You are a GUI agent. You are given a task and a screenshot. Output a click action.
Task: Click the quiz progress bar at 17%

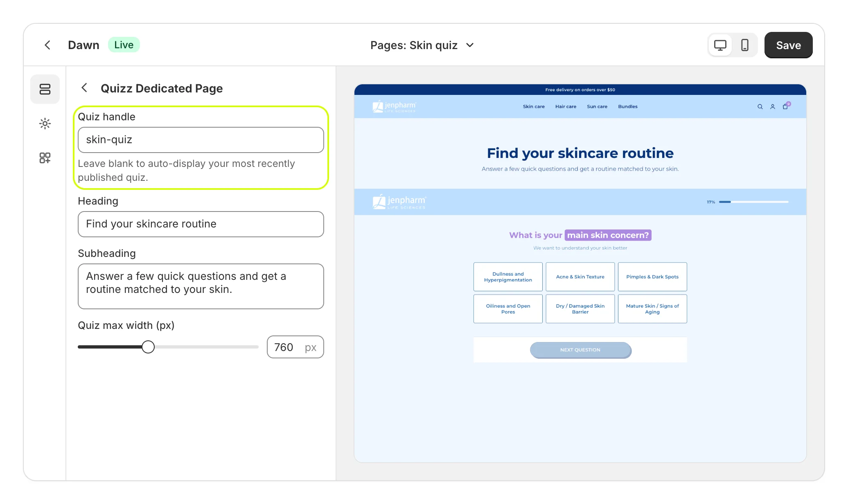753,202
